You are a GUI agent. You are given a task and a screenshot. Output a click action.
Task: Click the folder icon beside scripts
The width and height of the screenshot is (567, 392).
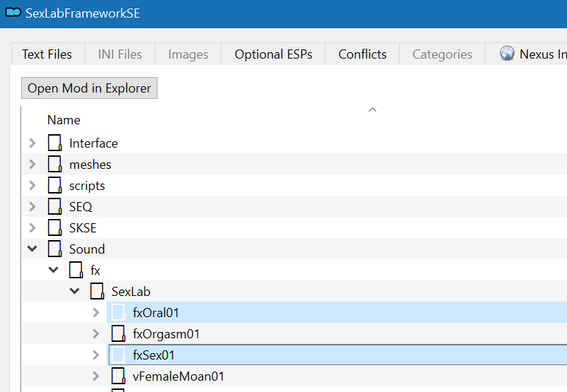55,185
